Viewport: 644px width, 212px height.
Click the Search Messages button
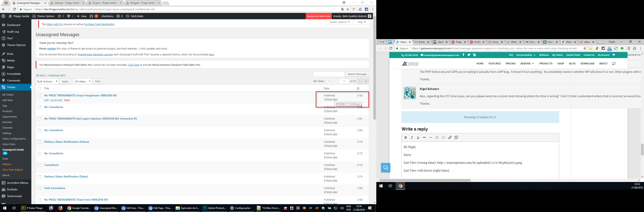click(357, 74)
